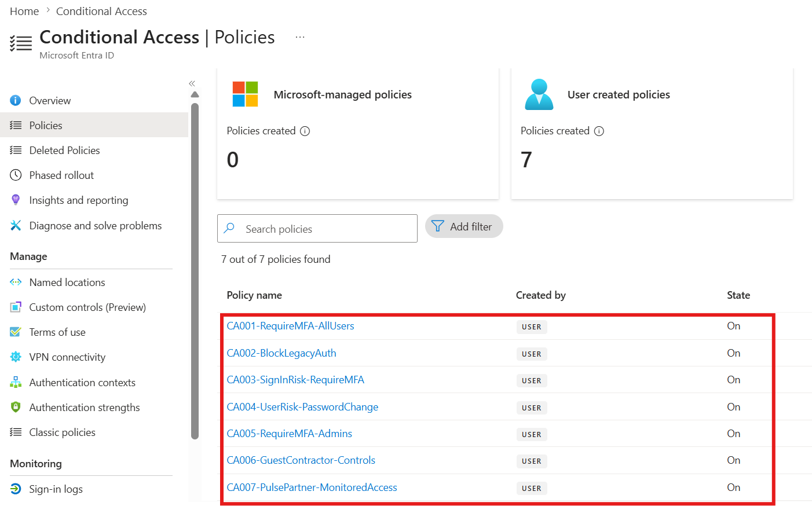The width and height of the screenshot is (812, 506).
Task: Open policy CA003-SignInRisk-RequireMFA
Action: coord(295,380)
